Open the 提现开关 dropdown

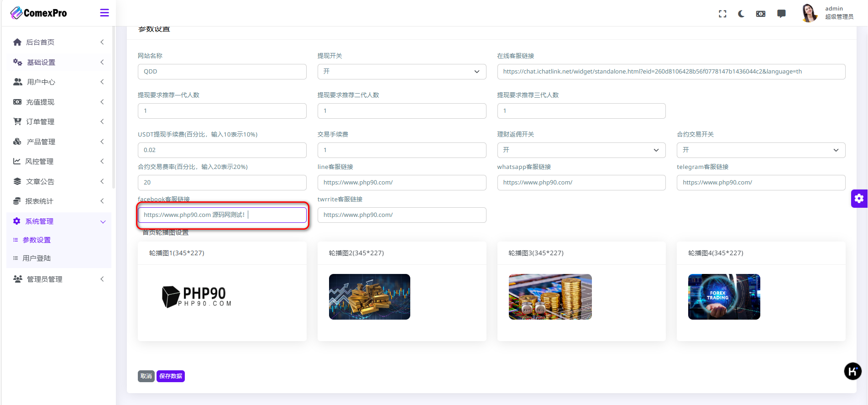click(402, 72)
